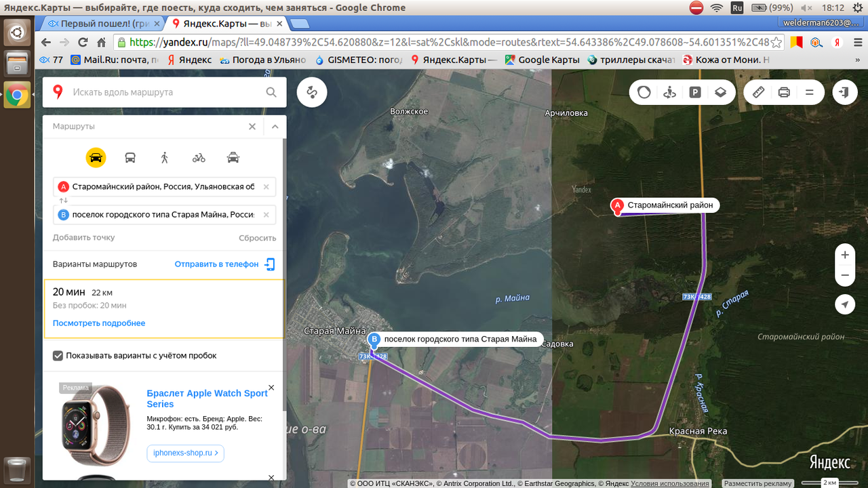Open Яндекс bookmark
This screenshot has width=868, height=488.
point(190,60)
